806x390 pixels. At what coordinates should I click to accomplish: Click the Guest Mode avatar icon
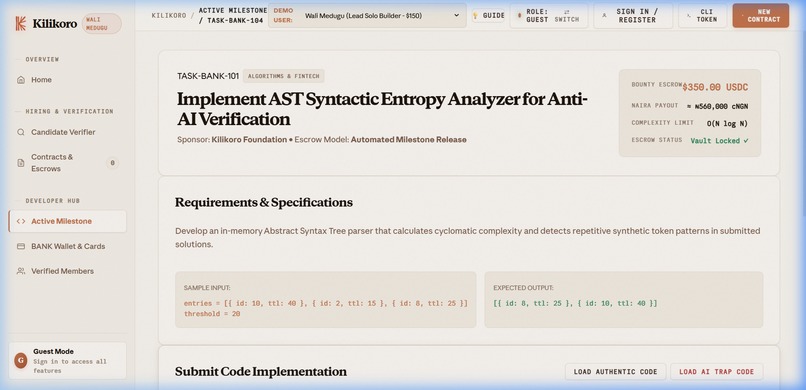tap(21, 361)
